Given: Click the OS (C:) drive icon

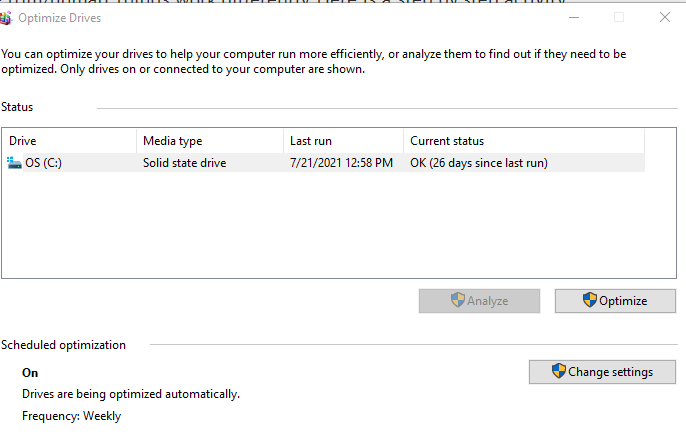Looking at the screenshot, I should click(x=14, y=163).
